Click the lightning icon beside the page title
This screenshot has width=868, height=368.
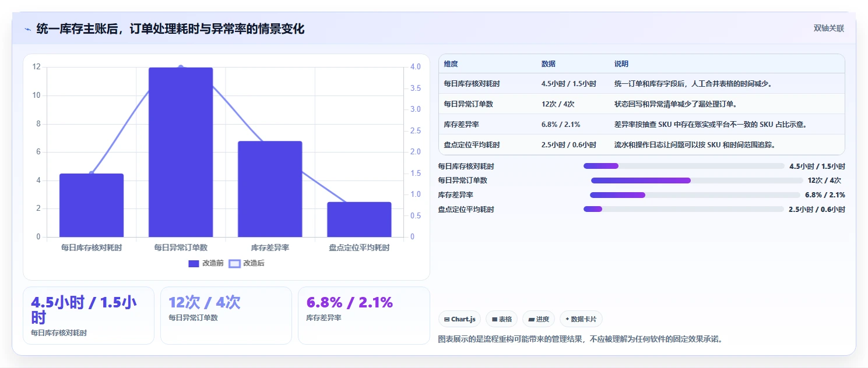coord(27,29)
